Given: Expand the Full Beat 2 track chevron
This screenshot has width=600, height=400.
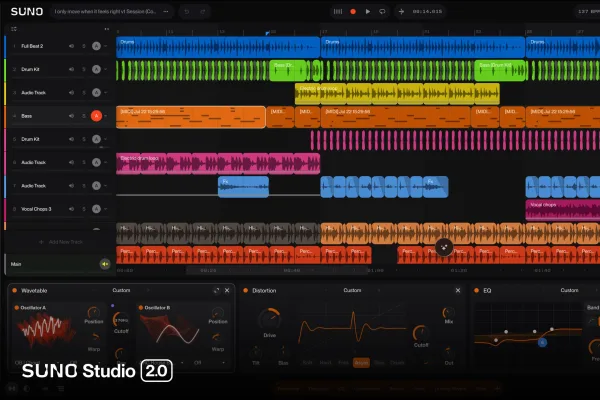Looking at the screenshot, I should (x=106, y=46).
